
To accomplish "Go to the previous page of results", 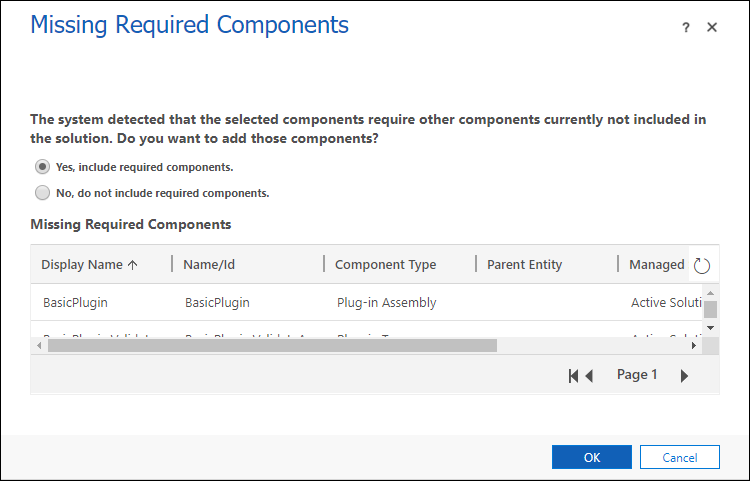I will click(589, 375).
